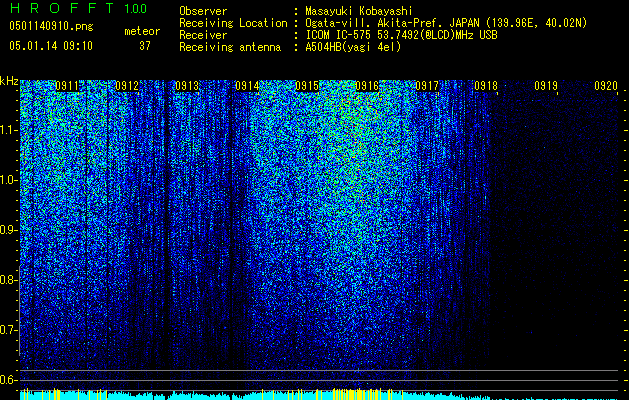This screenshot has width=629, height=400.
Task: Click the 1.0 kHz axis label
Action: click(8, 180)
